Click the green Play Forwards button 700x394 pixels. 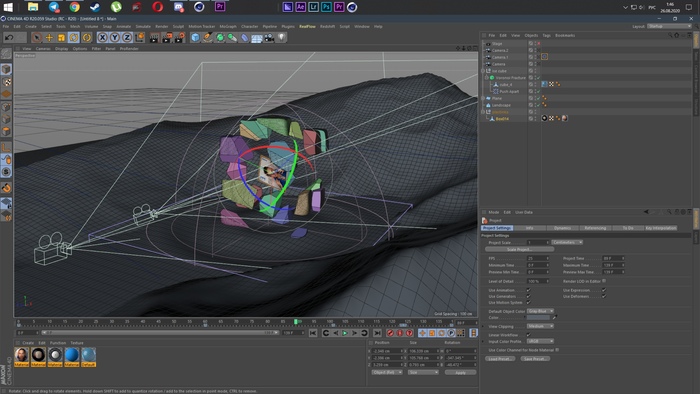[x=345, y=333]
